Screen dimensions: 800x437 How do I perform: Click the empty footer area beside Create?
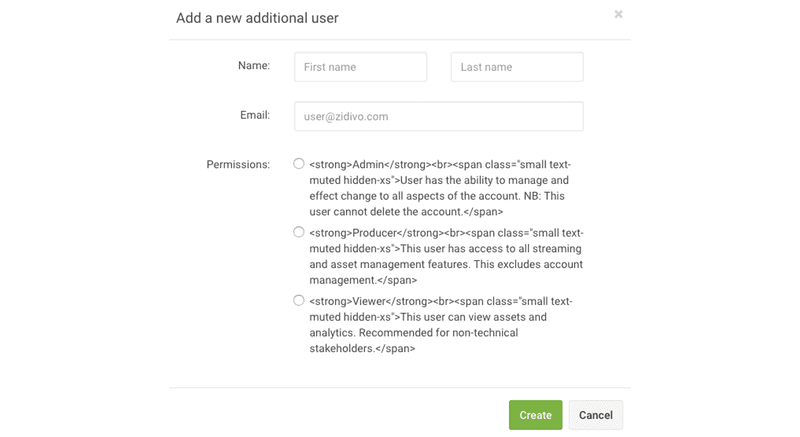coord(340,415)
